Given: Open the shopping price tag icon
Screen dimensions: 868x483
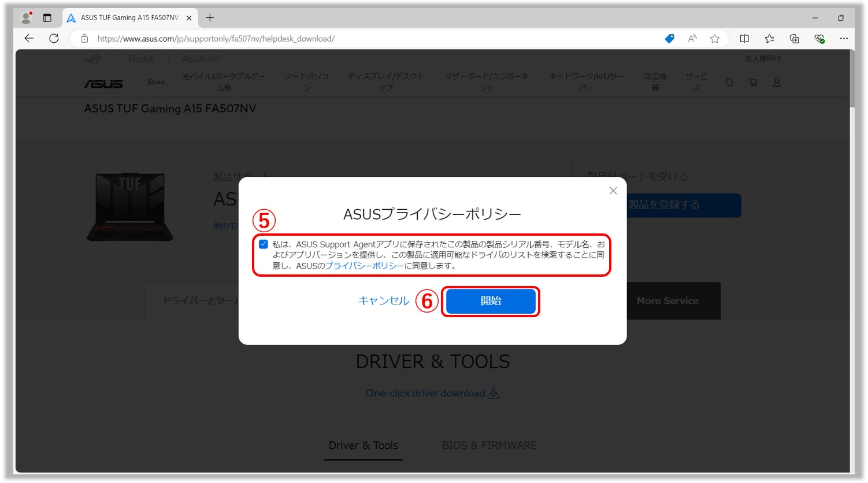Looking at the screenshot, I should click(669, 39).
